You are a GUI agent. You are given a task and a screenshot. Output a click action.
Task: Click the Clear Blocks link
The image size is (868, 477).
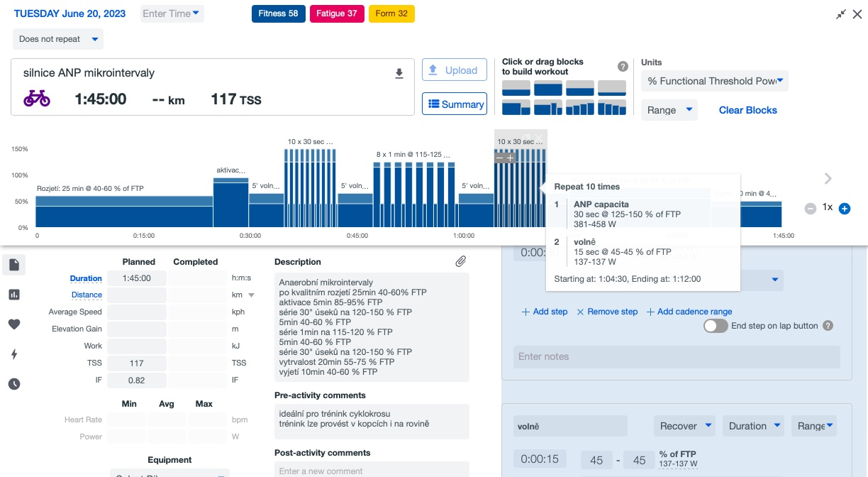[x=748, y=110]
